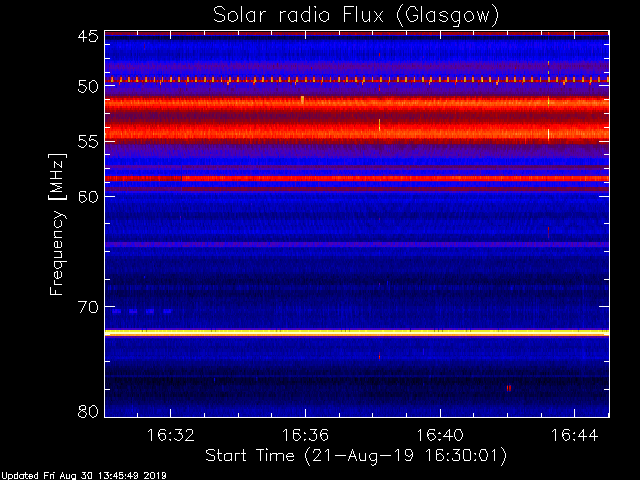640x480 pixels.
Task: Click the "Frequency [MHz]" axis label
Action: coord(57,224)
